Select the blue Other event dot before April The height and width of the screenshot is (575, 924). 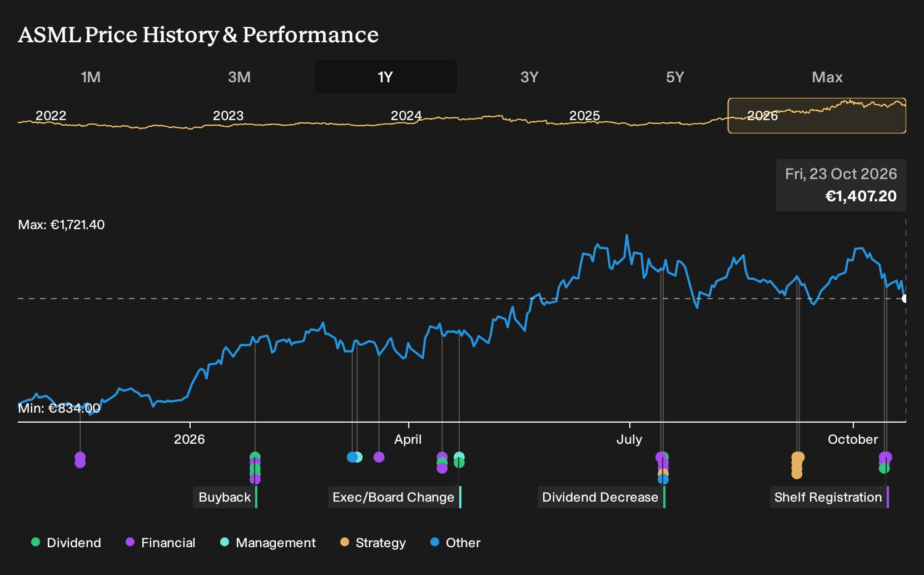pyautogui.click(x=351, y=457)
